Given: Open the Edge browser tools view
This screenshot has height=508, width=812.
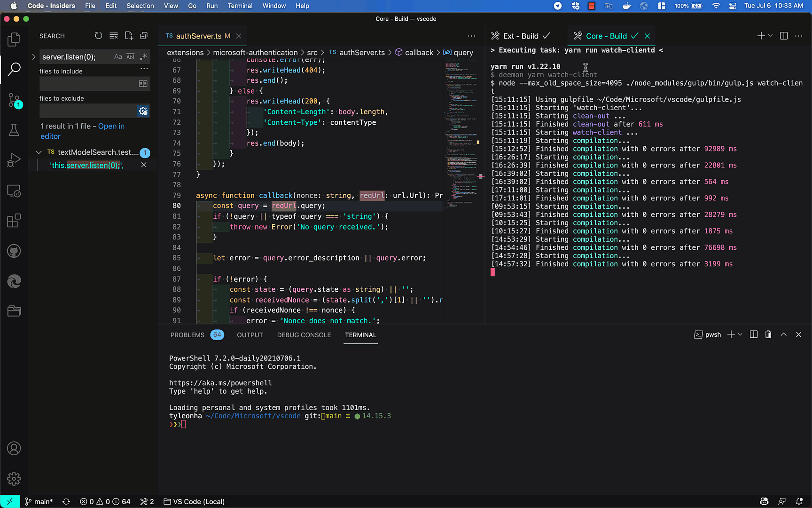Looking at the screenshot, I should (x=14, y=281).
